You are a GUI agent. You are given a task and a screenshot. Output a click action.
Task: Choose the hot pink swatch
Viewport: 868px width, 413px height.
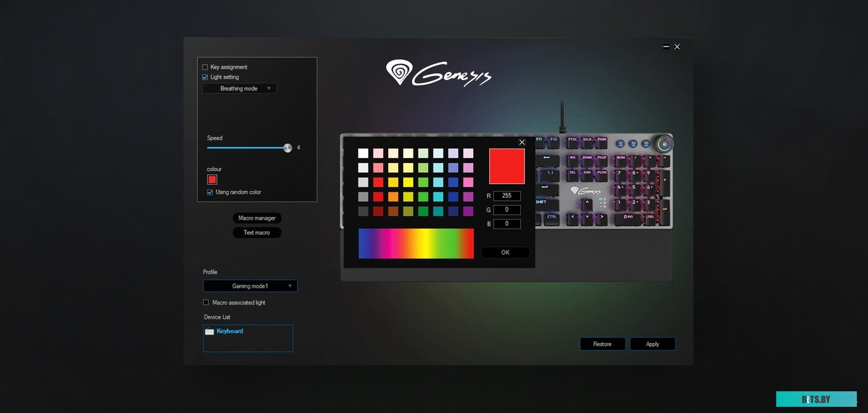[x=468, y=182]
